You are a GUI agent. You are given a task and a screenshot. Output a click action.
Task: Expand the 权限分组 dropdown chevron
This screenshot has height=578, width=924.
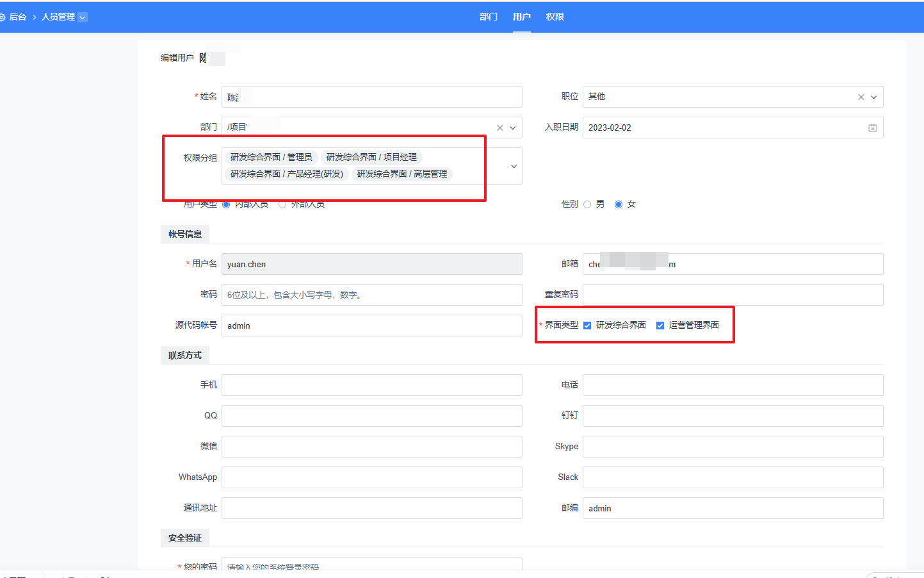point(514,167)
